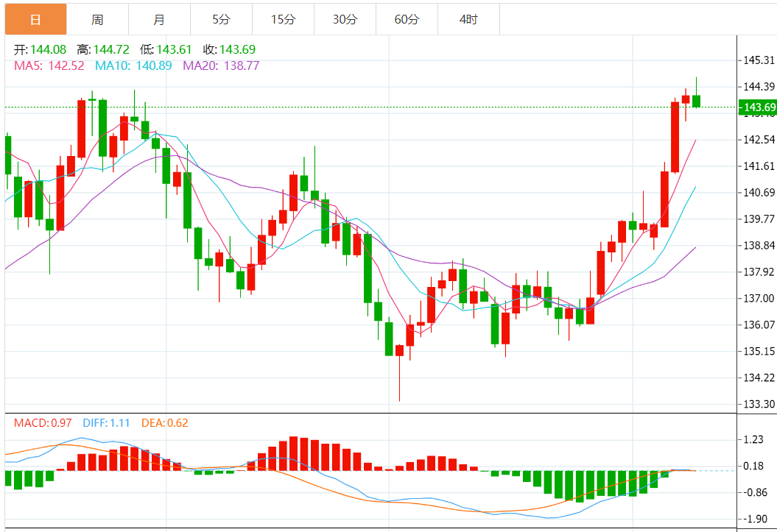Click the current price tag 143.69
This screenshot has height=532, width=777.
click(758, 107)
